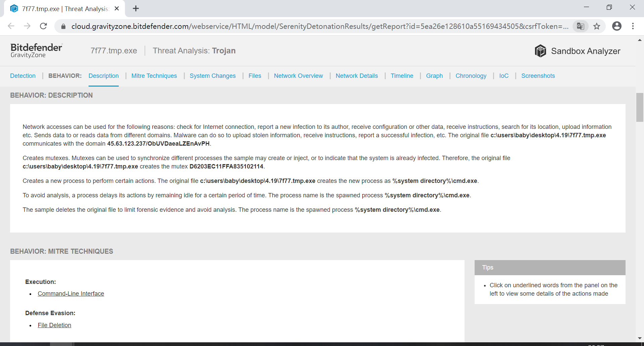Open File Deletion technique link
This screenshot has height=346, width=644.
tap(54, 325)
